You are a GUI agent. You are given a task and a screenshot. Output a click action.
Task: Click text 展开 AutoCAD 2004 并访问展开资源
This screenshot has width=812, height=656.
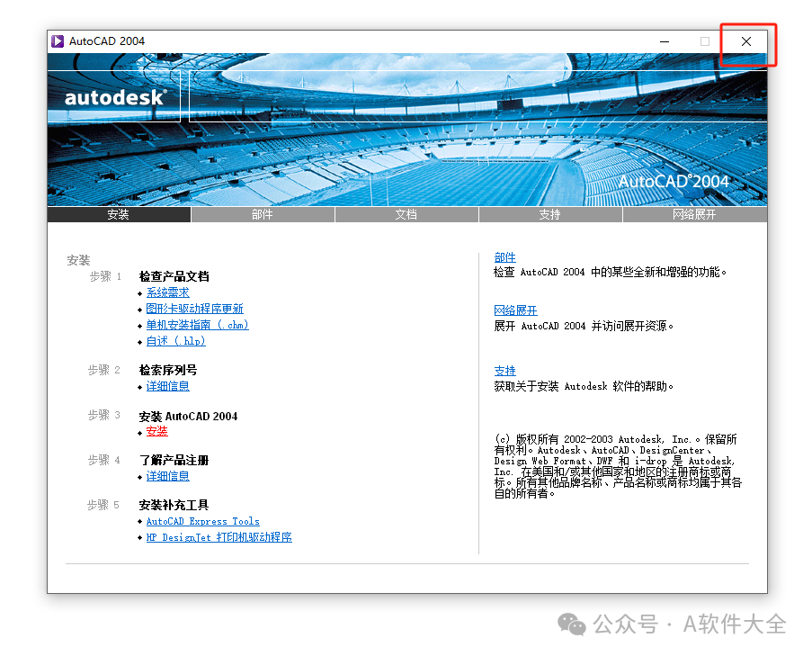[584, 326]
